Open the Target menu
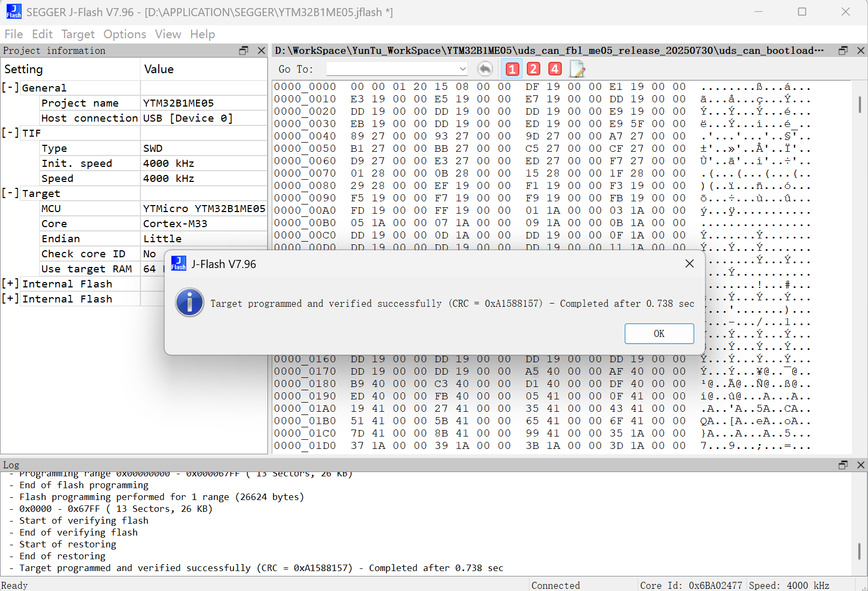 pyautogui.click(x=78, y=34)
